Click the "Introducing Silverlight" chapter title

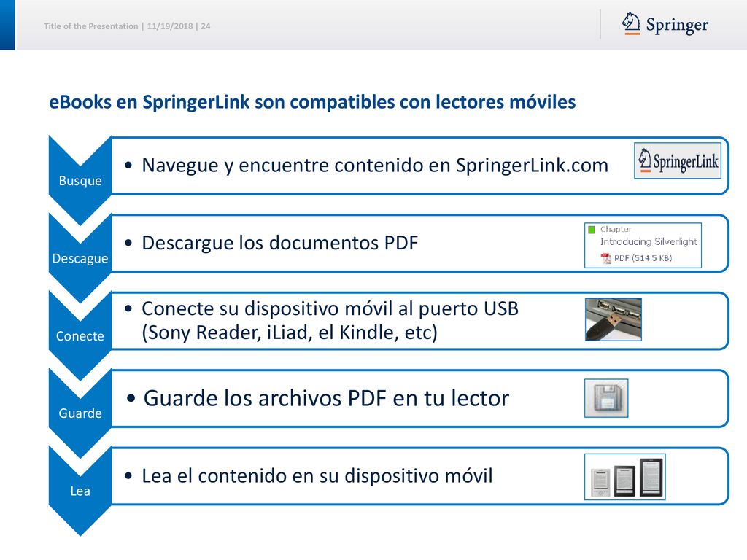click(649, 242)
